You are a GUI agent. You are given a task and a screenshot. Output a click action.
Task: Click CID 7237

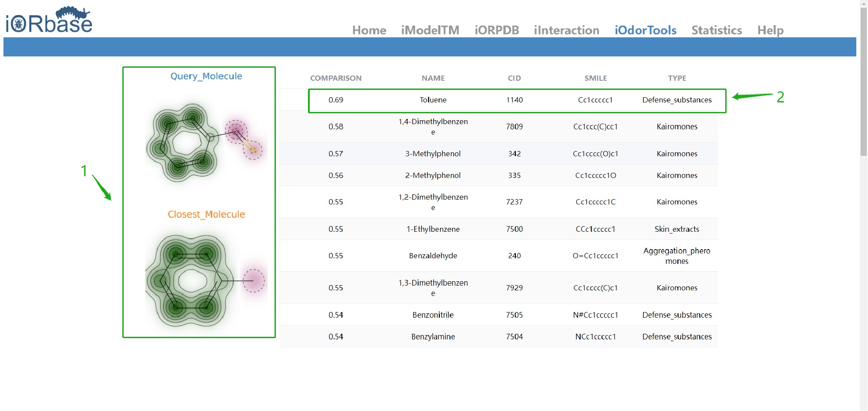[514, 202]
